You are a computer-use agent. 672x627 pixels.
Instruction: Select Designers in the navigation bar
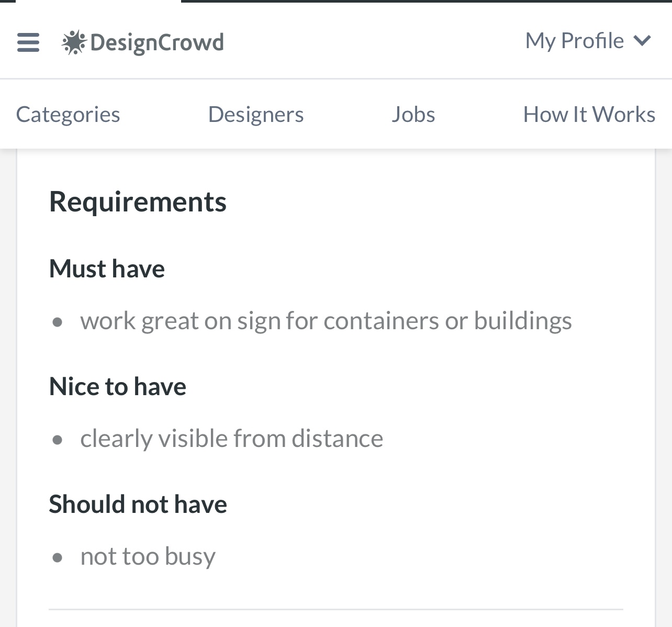point(256,114)
